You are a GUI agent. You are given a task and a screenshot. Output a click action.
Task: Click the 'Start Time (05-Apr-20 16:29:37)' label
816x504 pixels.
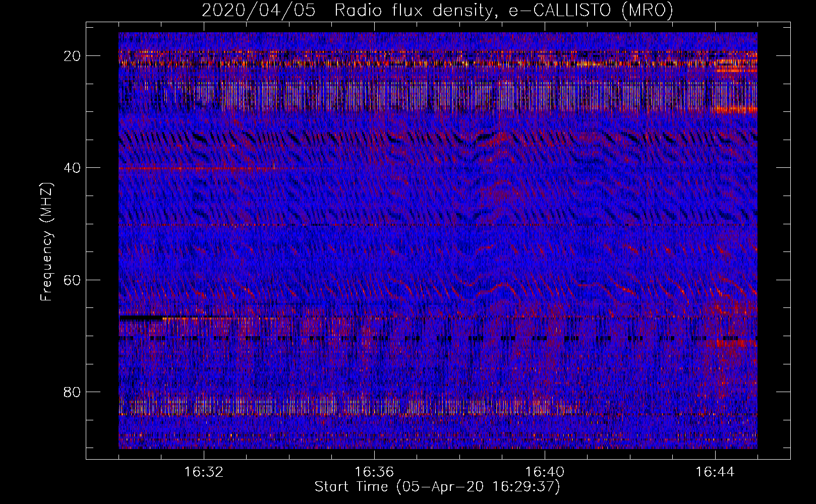(437, 487)
